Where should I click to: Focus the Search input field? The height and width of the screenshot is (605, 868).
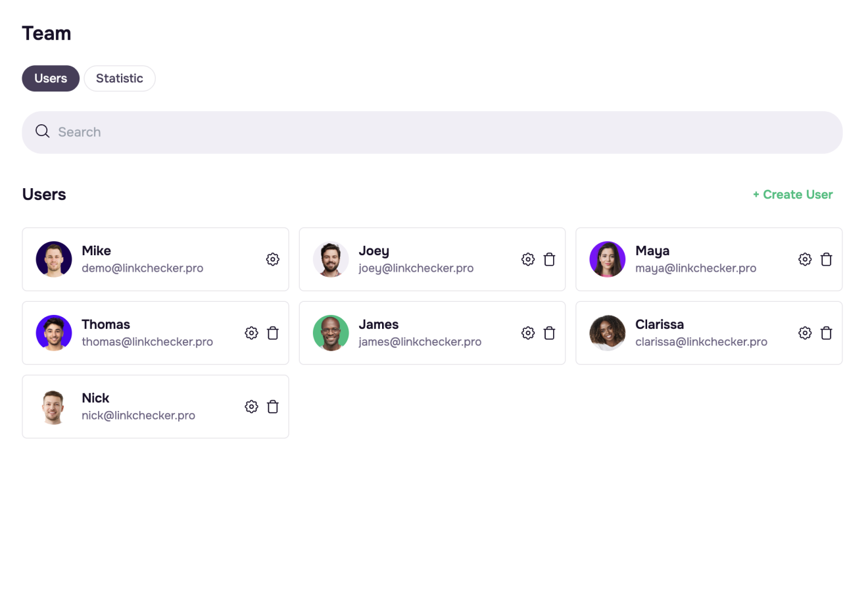click(434, 132)
